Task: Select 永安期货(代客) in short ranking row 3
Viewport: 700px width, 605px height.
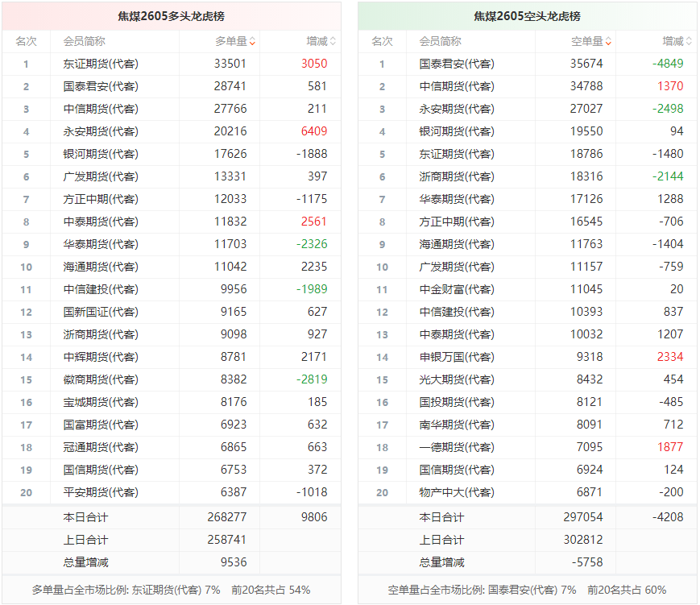Action: coord(457,109)
